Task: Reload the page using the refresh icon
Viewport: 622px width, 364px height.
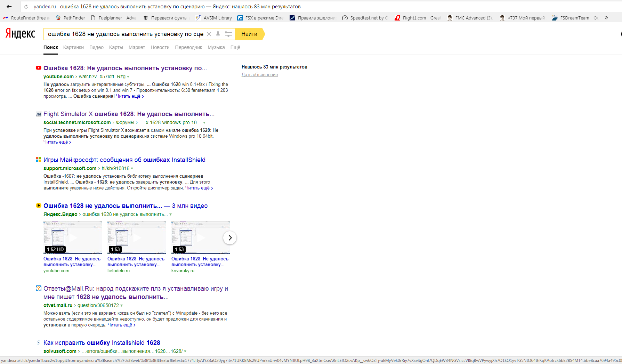Action: pos(26,7)
